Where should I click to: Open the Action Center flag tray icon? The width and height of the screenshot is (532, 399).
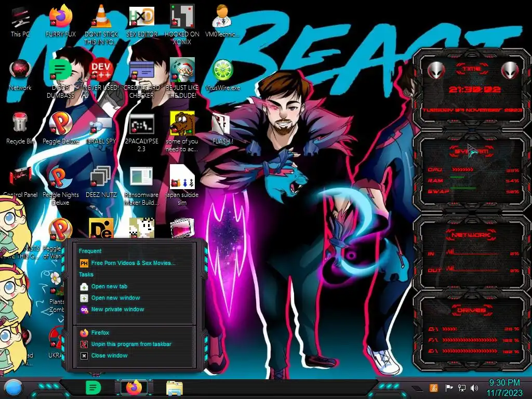point(449,388)
